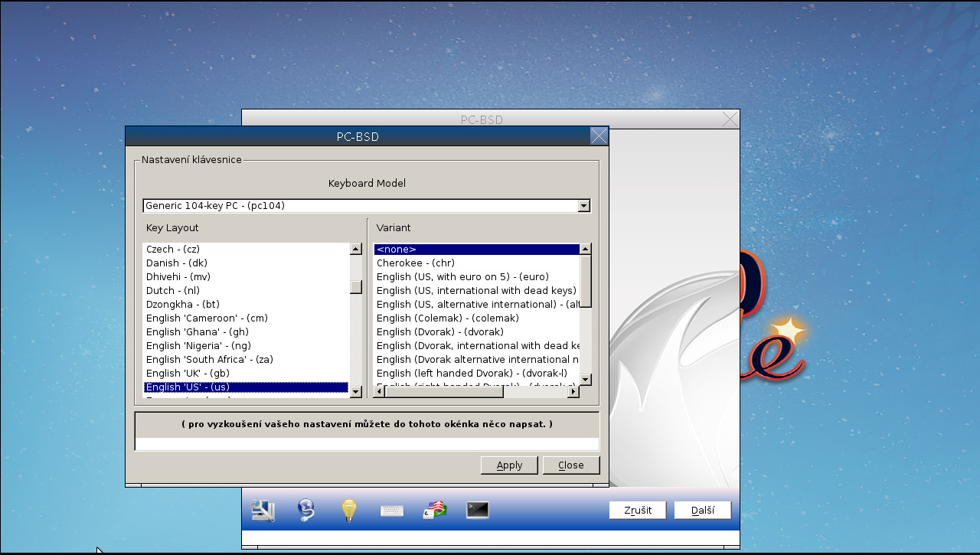Open the system configuration wrench icon
Image resolution: width=980 pixels, height=555 pixels.
point(263,510)
